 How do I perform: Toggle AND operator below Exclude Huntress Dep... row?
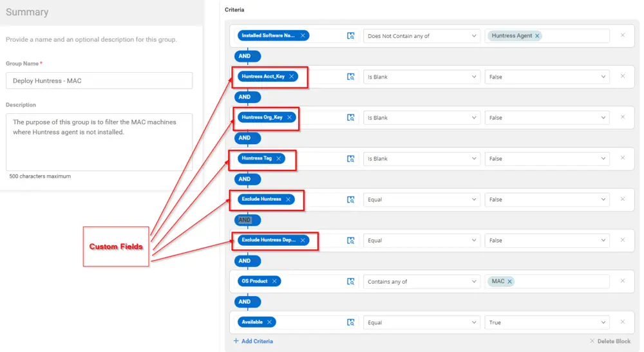pyautogui.click(x=247, y=261)
